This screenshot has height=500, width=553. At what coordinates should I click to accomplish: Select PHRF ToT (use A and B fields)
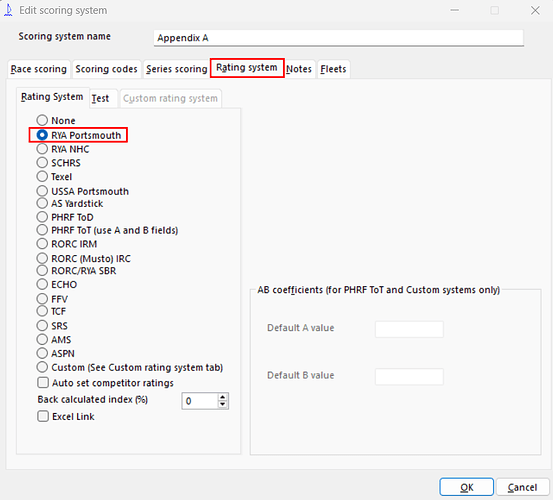pos(42,230)
